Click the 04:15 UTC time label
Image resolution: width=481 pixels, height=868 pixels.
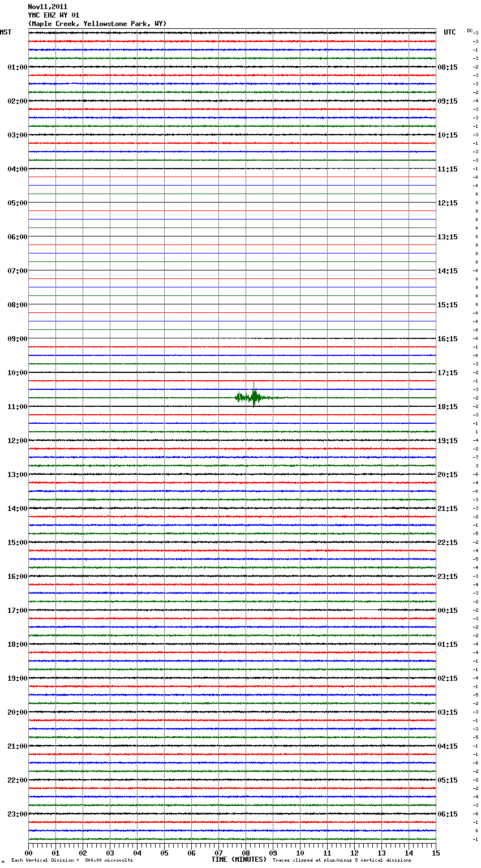[448, 746]
